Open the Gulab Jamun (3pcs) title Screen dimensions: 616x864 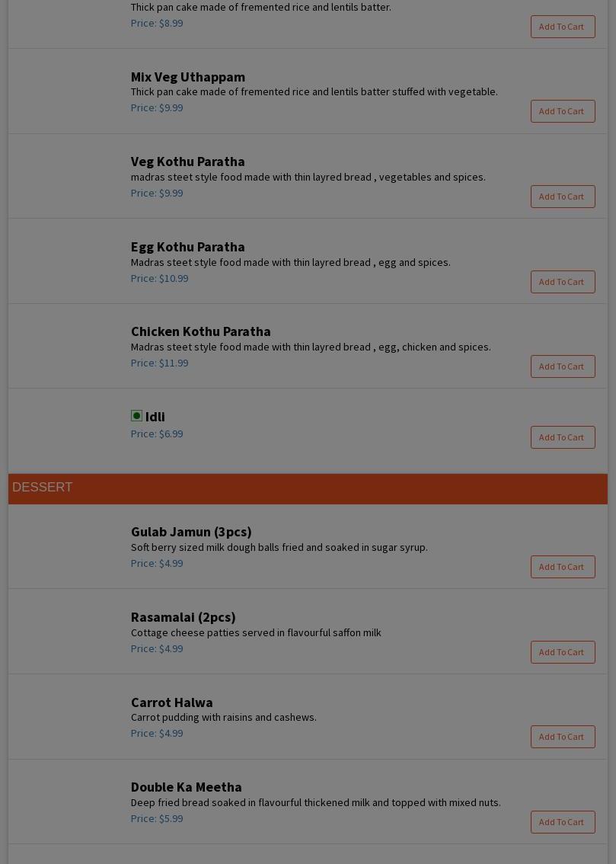pyautogui.click(x=190, y=532)
